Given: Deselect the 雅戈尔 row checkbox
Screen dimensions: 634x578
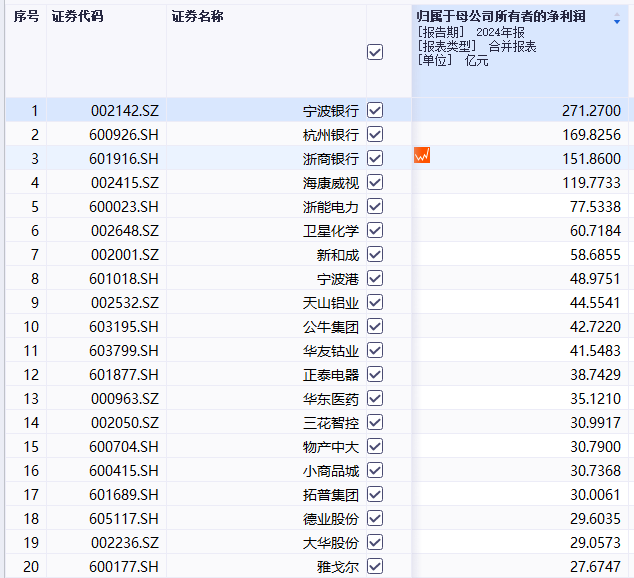Looking at the screenshot, I should (375, 566).
